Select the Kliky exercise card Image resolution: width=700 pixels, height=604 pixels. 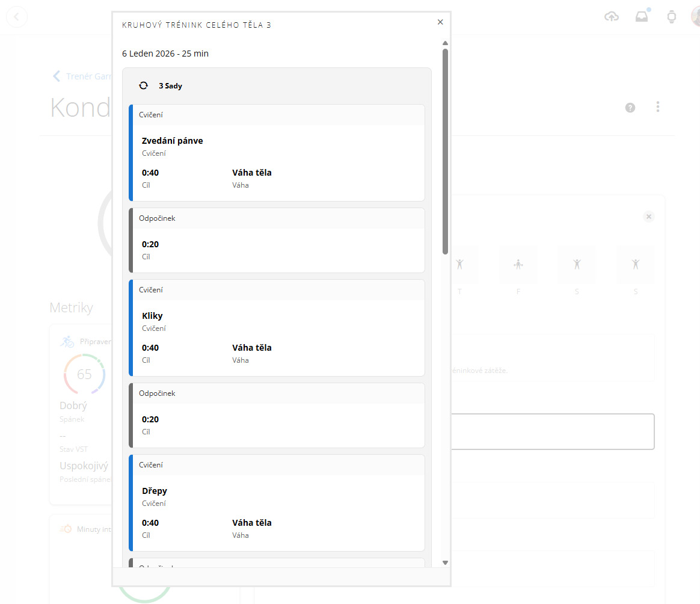277,328
